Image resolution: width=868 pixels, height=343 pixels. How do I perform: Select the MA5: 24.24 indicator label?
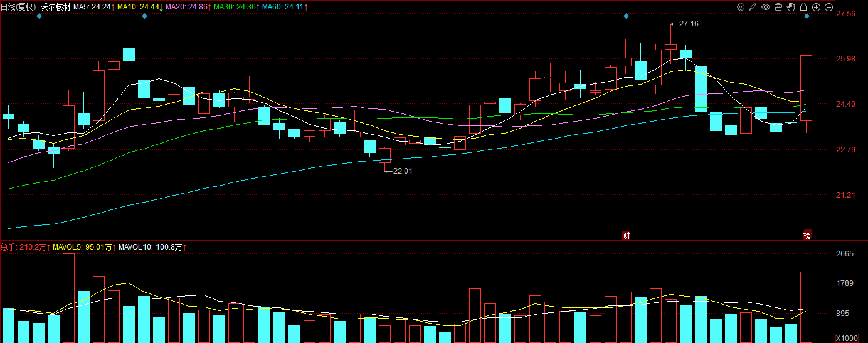click(x=93, y=7)
